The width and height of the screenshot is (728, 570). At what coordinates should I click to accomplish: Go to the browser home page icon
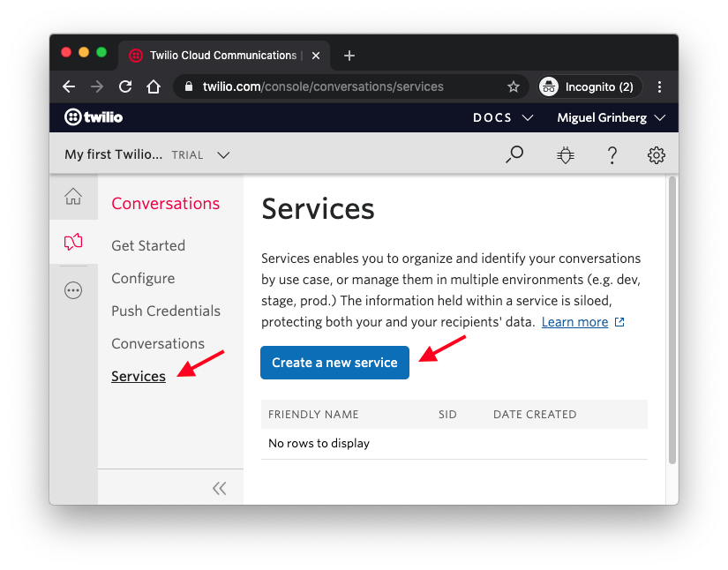(x=154, y=86)
